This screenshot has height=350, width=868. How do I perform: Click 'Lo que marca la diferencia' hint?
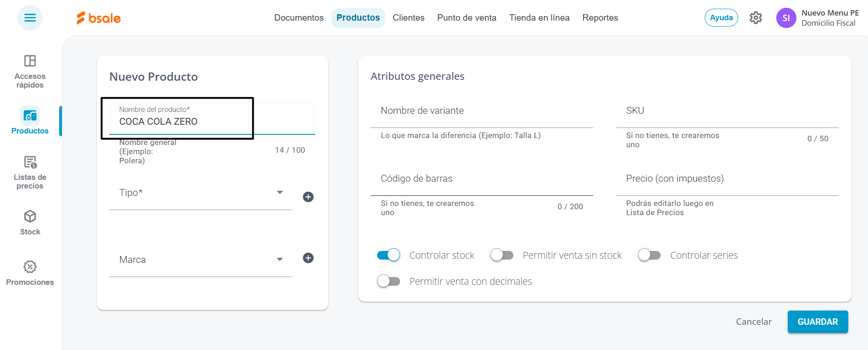461,135
